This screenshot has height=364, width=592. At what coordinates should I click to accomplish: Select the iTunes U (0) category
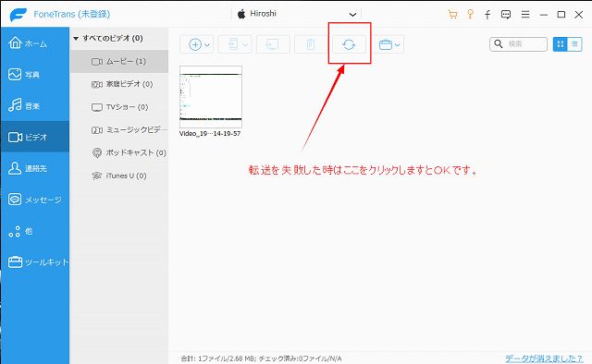119,176
